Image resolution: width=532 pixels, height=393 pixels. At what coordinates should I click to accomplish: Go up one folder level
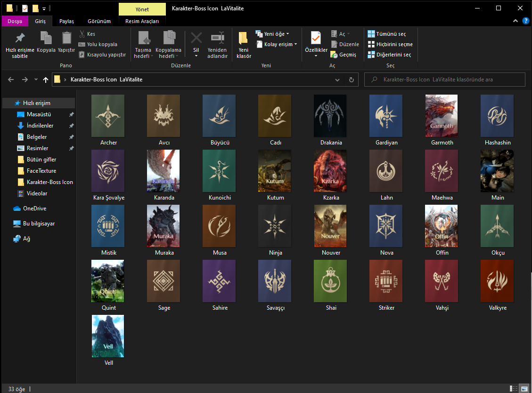click(46, 80)
